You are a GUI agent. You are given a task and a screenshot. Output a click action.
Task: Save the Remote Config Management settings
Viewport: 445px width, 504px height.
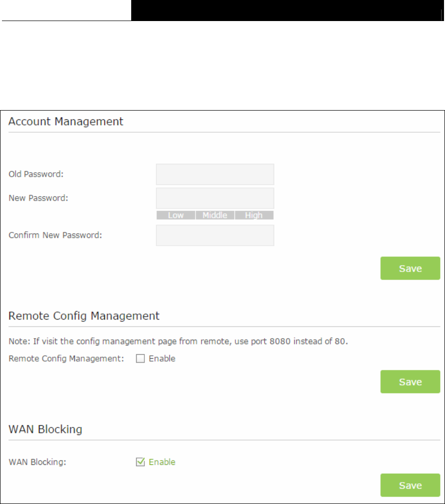(410, 382)
